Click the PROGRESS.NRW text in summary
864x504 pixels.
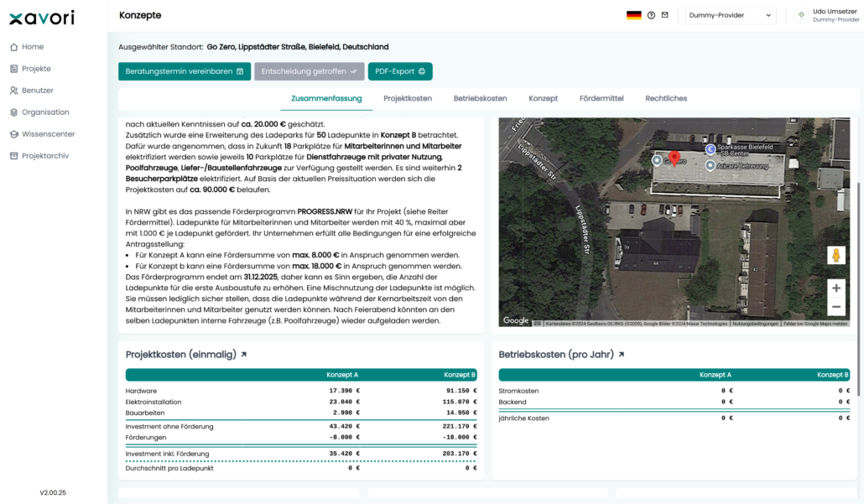pyautogui.click(x=325, y=211)
